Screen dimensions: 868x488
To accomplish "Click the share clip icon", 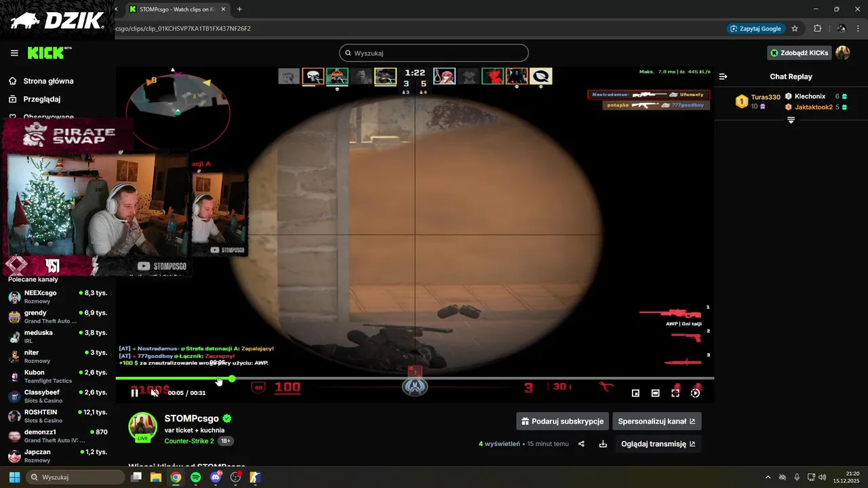I will 581,444.
